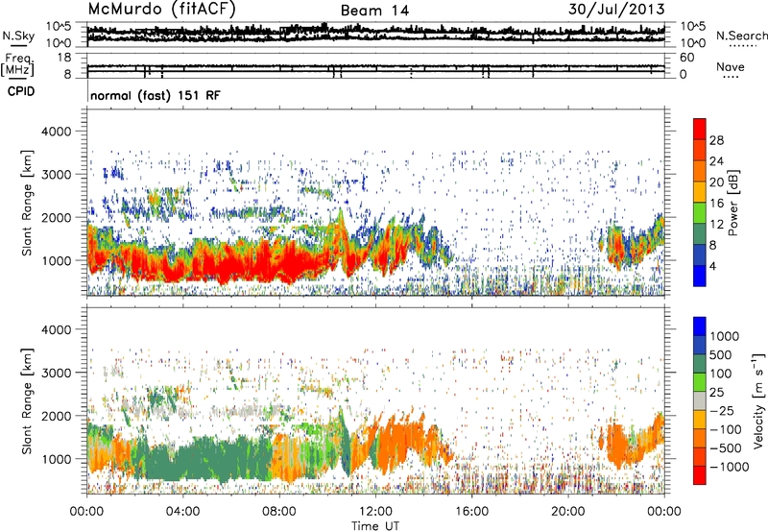Click the N.Search legend label
This screenshot has height=532, width=768.
point(742,36)
